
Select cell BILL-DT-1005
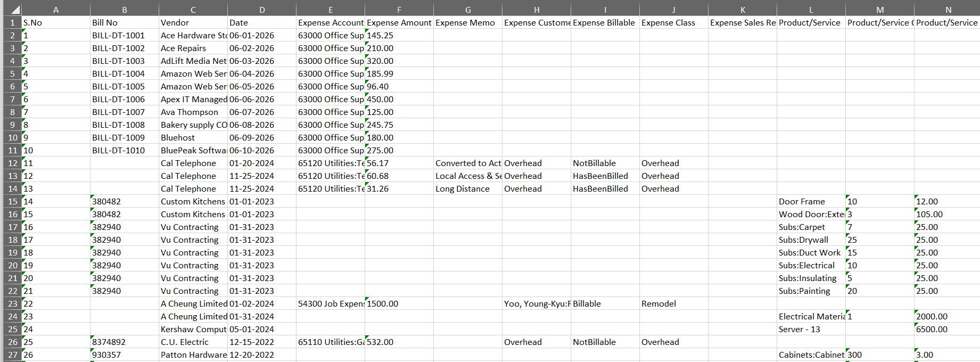(x=125, y=86)
